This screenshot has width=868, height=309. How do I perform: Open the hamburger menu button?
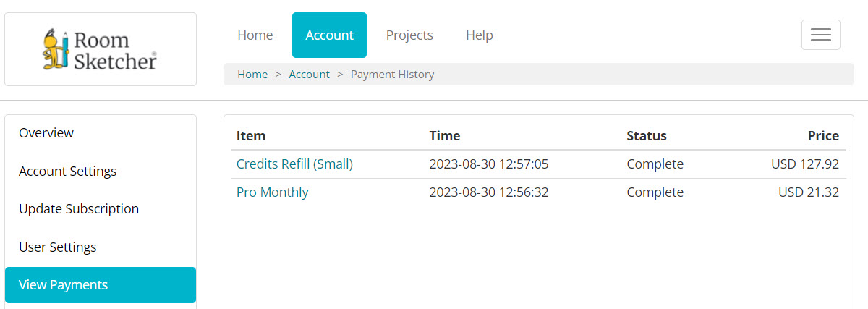point(821,35)
